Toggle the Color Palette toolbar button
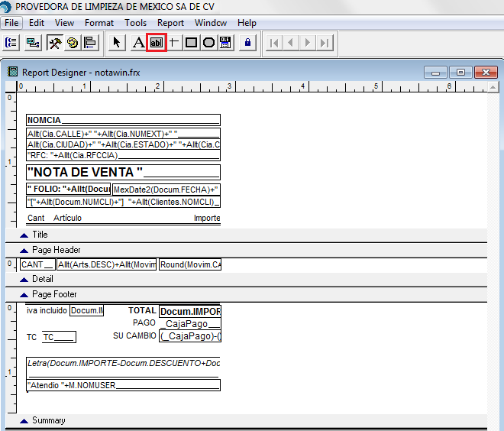 73,43
